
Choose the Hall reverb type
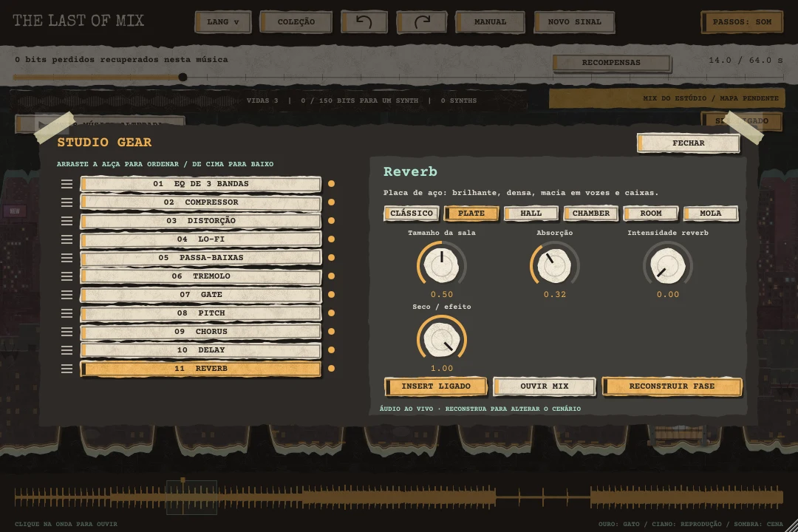(x=531, y=214)
